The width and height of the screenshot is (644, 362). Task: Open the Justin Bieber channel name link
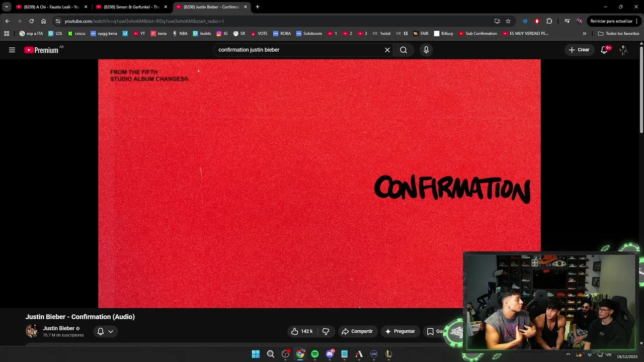click(58, 328)
